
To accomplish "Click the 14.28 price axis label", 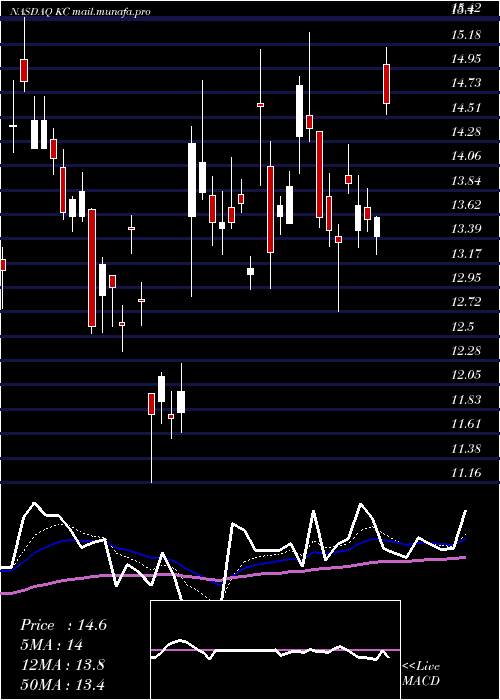I will pos(467,132).
